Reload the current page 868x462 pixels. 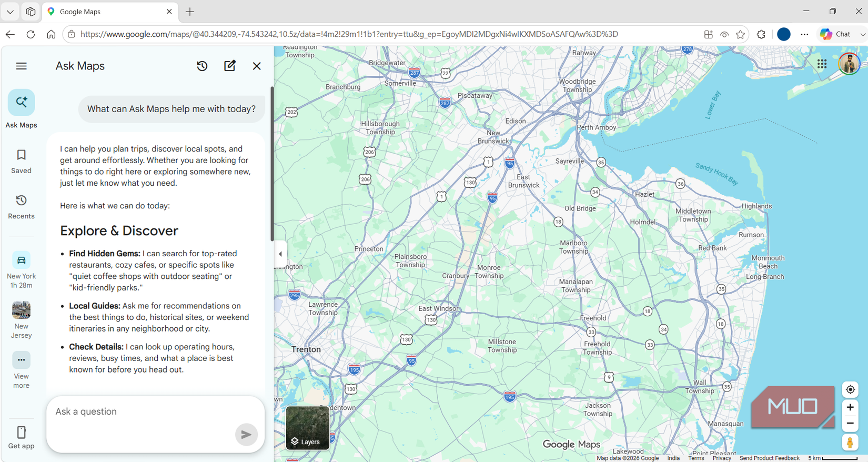click(x=31, y=34)
